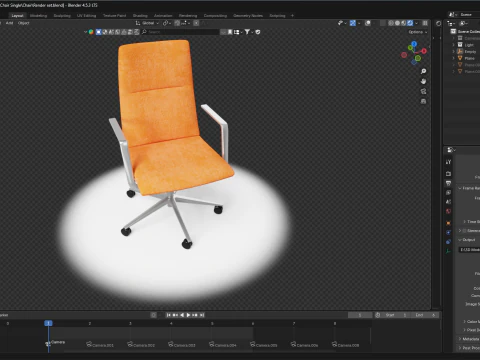Open the Sculpting workspace tab
This screenshot has width=480, height=360.
click(x=62, y=16)
